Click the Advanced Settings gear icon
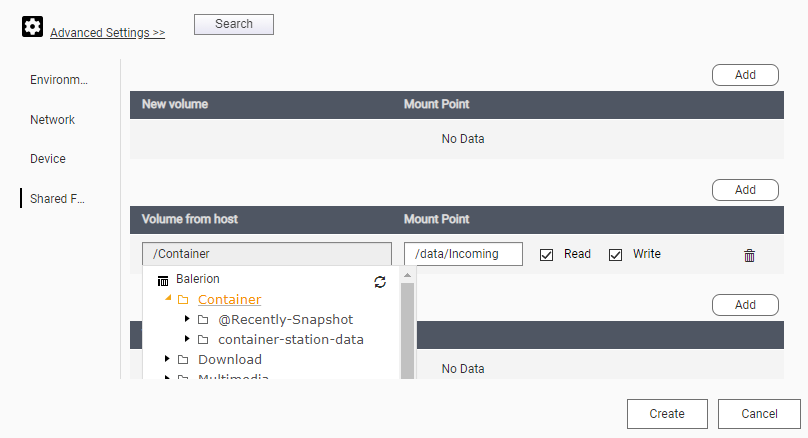This screenshot has width=808, height=438. pyautogui.click(x=32, y=28)
